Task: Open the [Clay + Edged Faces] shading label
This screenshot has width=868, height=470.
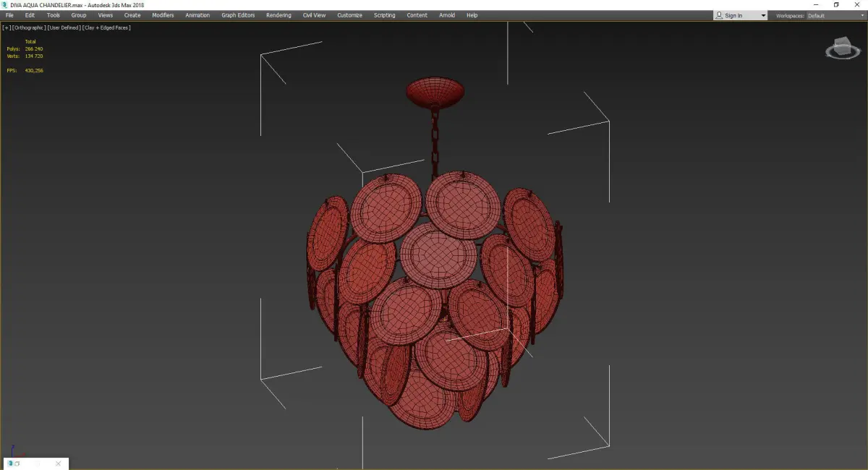Action: pyautogui.click(x=106, y=27)
